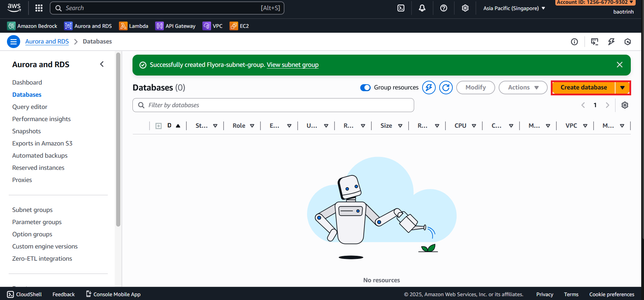Screen dimensions: 644x300
Task: Click the Lambda shortcut in favorites bar
Action: point(134,26)
